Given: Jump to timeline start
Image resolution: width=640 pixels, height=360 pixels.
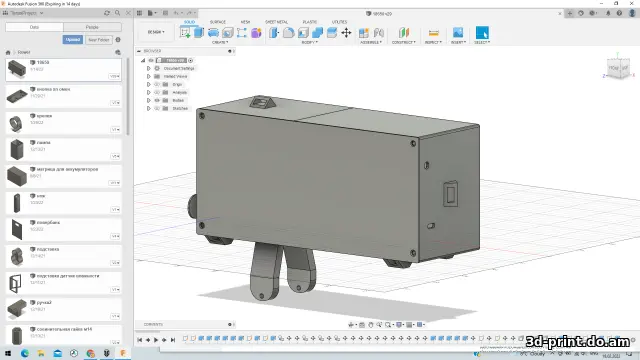Looking at the screenshot, I should click(140, 340).
